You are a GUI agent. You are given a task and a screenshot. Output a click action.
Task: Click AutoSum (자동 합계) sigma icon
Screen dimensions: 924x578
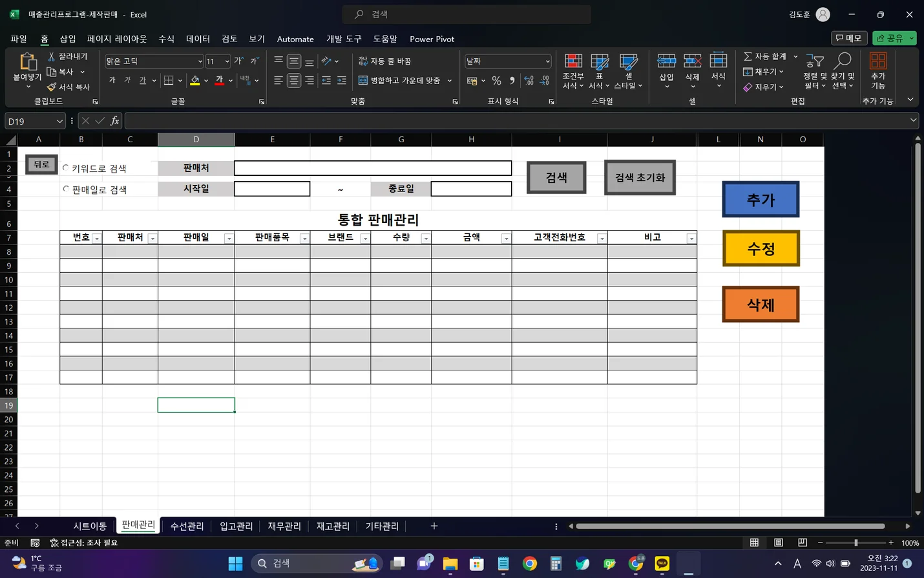point(748,56)
